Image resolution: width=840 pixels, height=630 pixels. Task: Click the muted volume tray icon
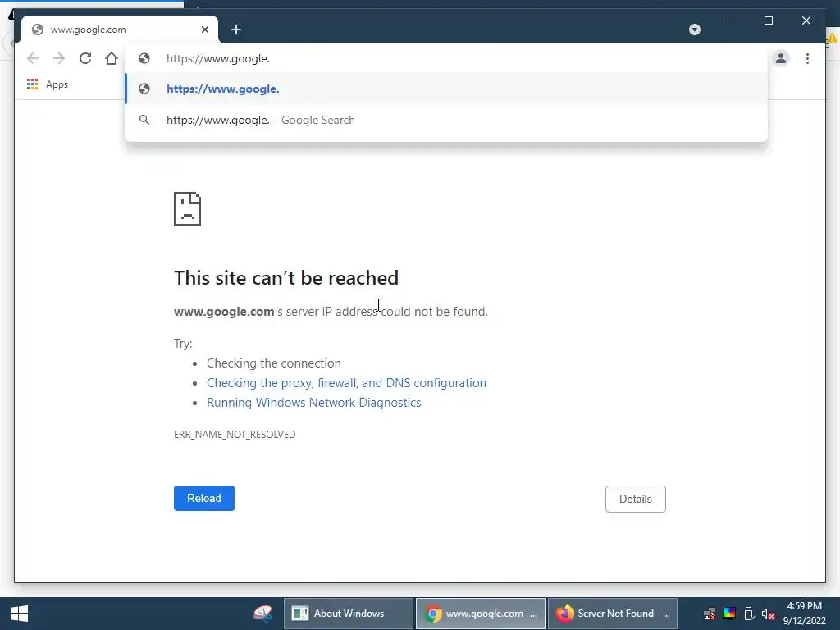click(x=768, y=614)
